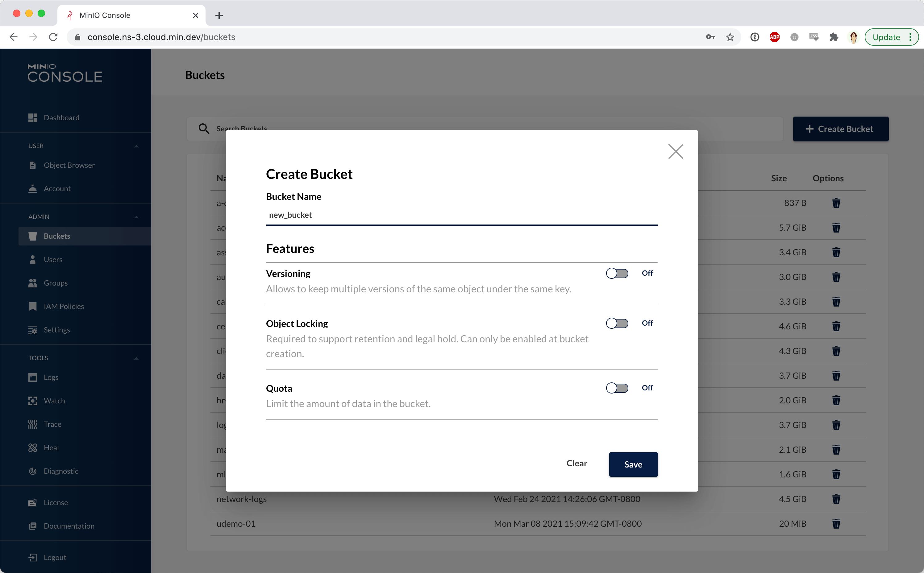Click the Logs icon in Tools
Screen dimensions: 924x573
click(33, 377)
